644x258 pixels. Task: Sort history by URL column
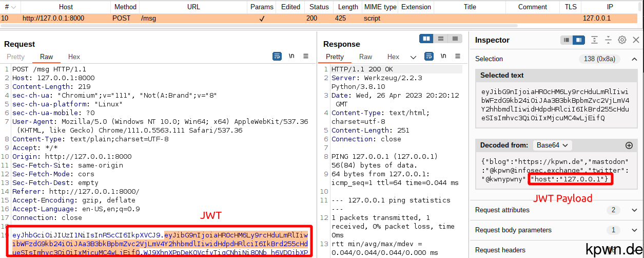point(193,7)
